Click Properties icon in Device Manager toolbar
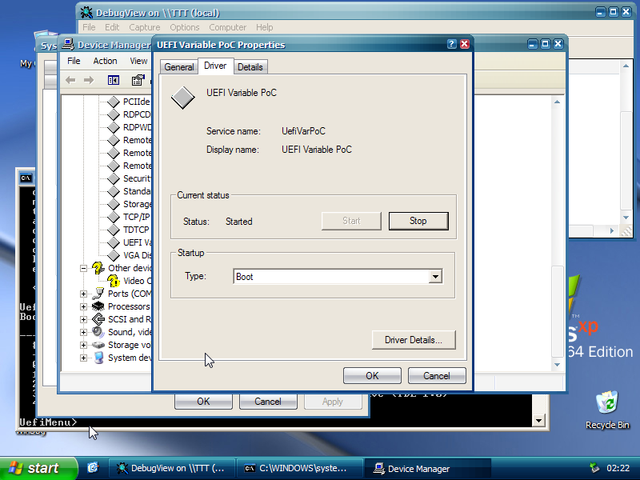The width and height of the screenshot is (640, 480). point(138,80)
